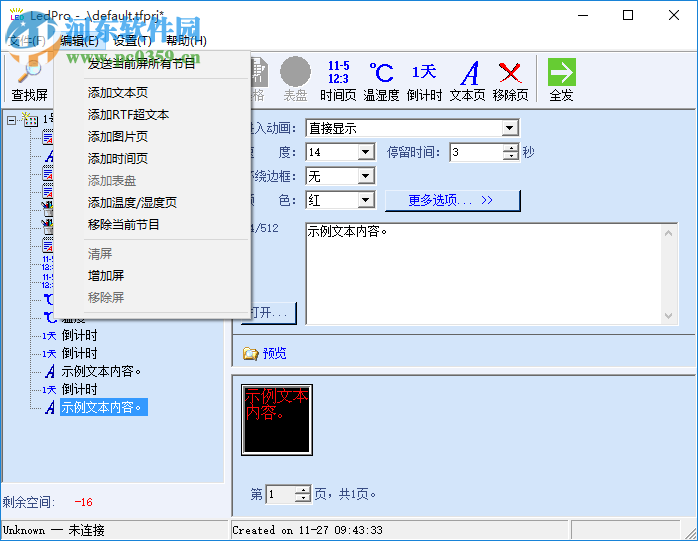This screenshot has height=541, width=698.
Task: Collapse the screen 1 tree root node
Action: coord(12,120)
